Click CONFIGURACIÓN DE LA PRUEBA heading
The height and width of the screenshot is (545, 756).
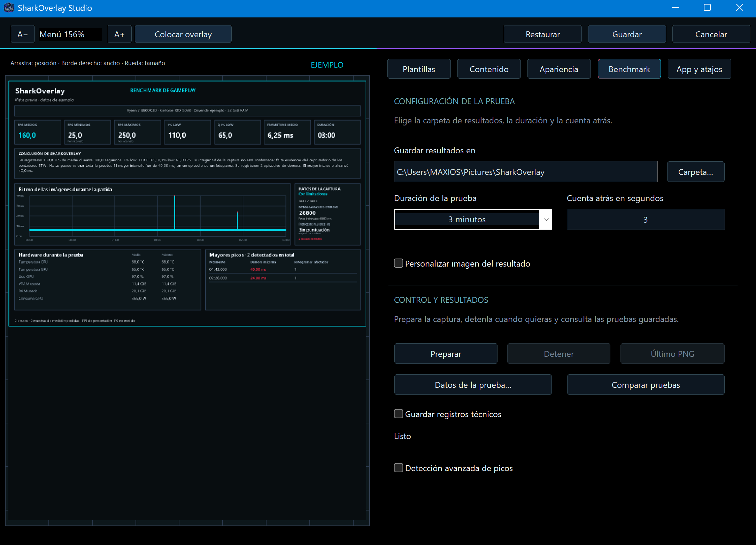tap(454, 101)
